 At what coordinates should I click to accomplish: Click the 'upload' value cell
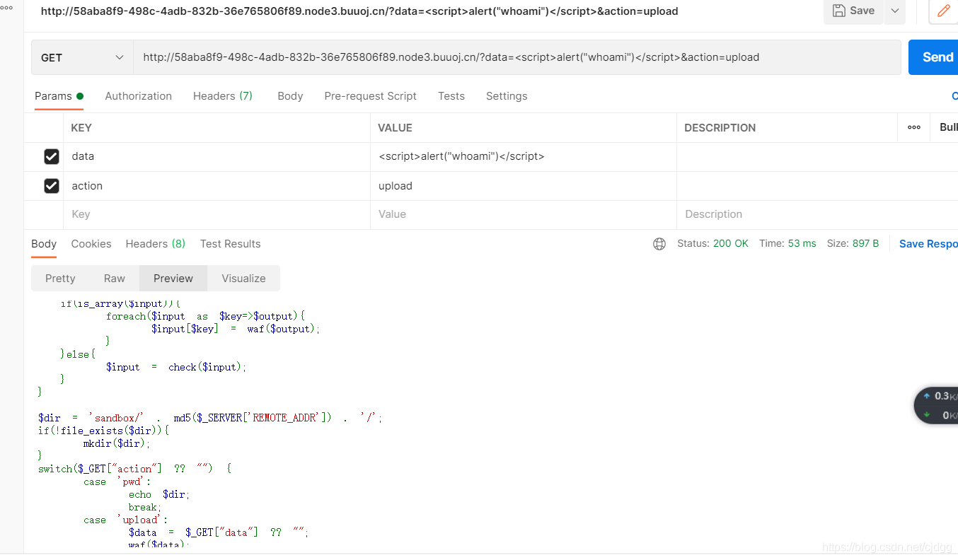[524, 186]
